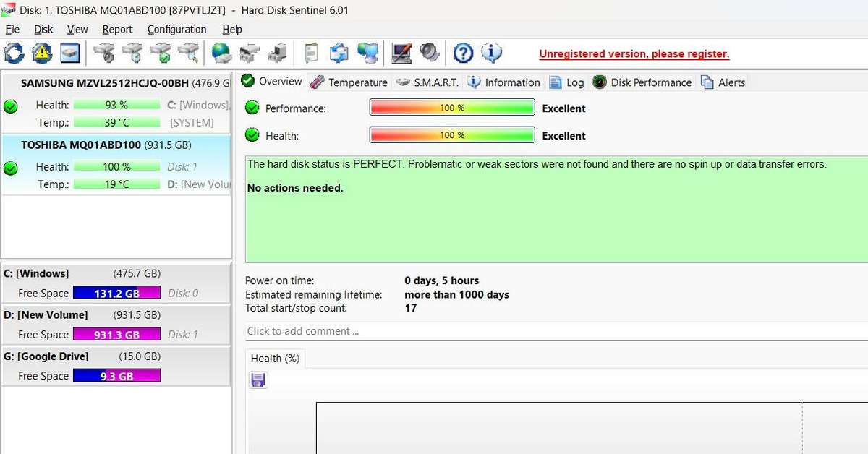Click the start/stop count value '17'
Image resolution: width=868 pixels, height=454 pixels.
(411, 308)
